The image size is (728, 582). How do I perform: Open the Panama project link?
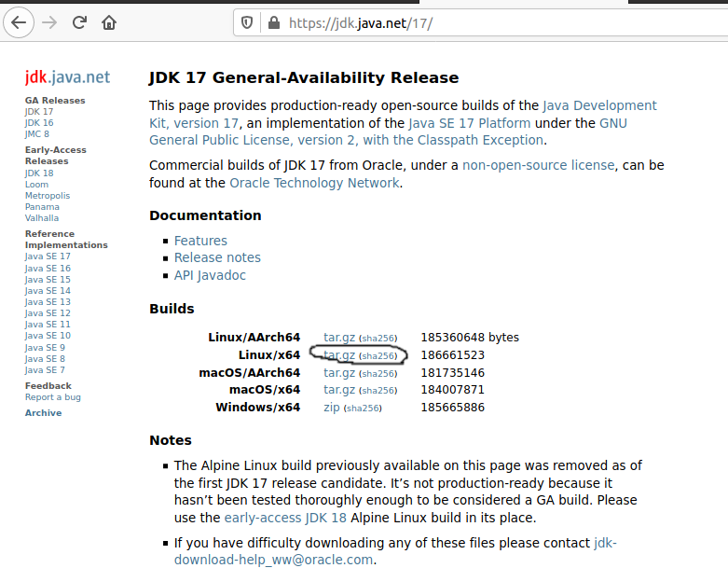pos(42,207)
